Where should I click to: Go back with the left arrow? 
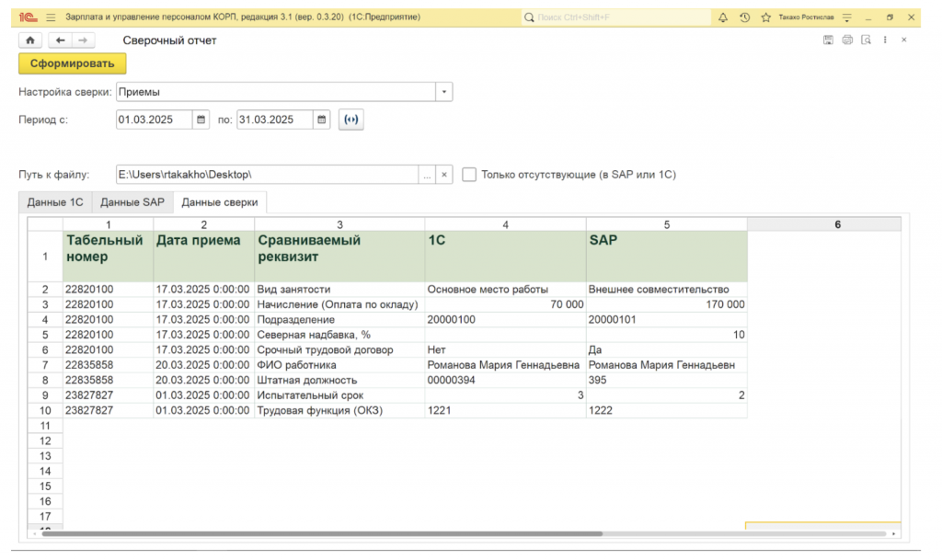pos(61,40)
